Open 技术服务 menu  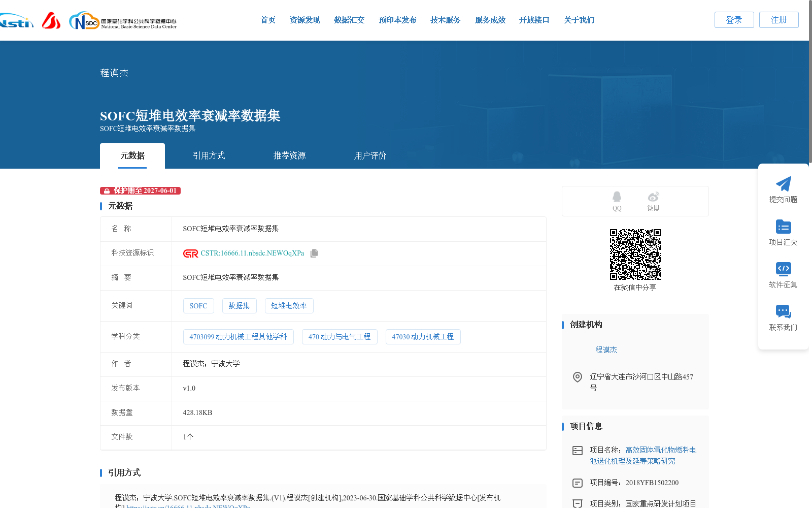[446, 20]
